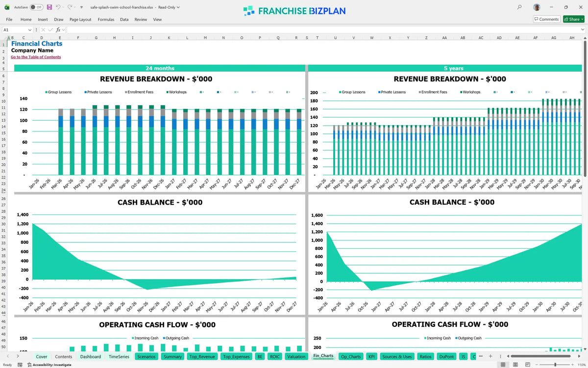Image resolution: width=588 pixels, height=368 pixels.
Task: Switch to the Formulas ribbon tab
Action: tap(106, 20)
